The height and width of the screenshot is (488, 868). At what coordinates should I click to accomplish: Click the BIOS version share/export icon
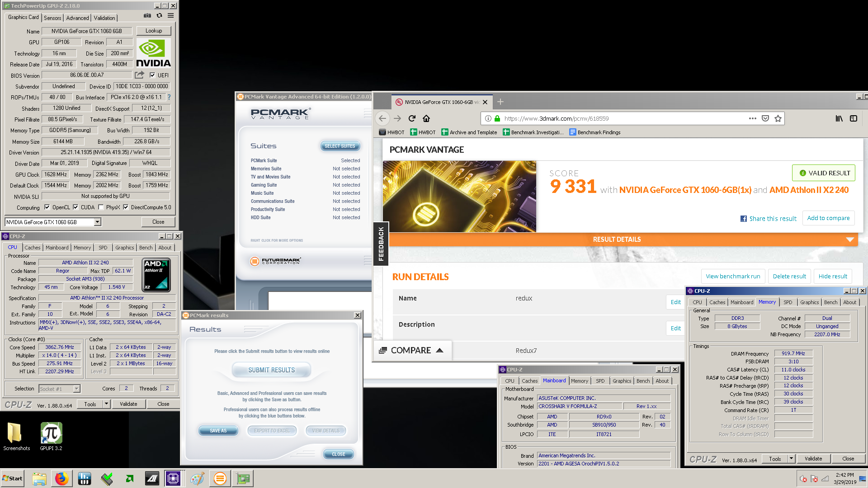pos(140,75)
